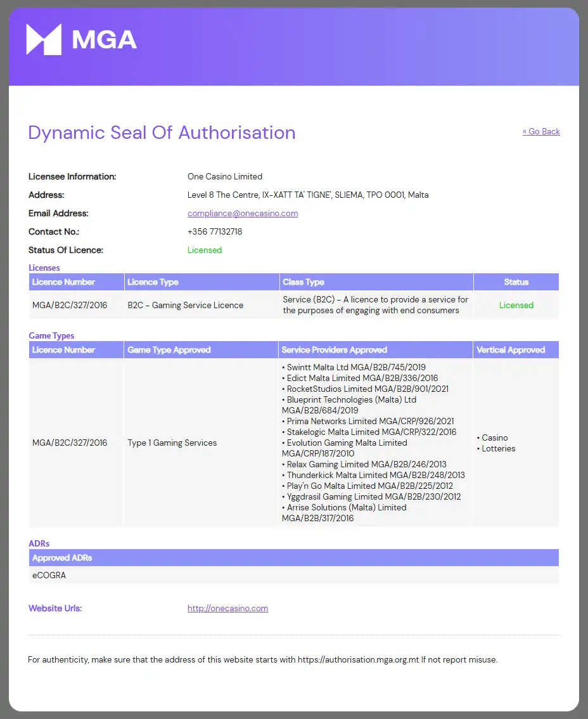Click Licensed in the Licenses table Status column

click(516, 306)
